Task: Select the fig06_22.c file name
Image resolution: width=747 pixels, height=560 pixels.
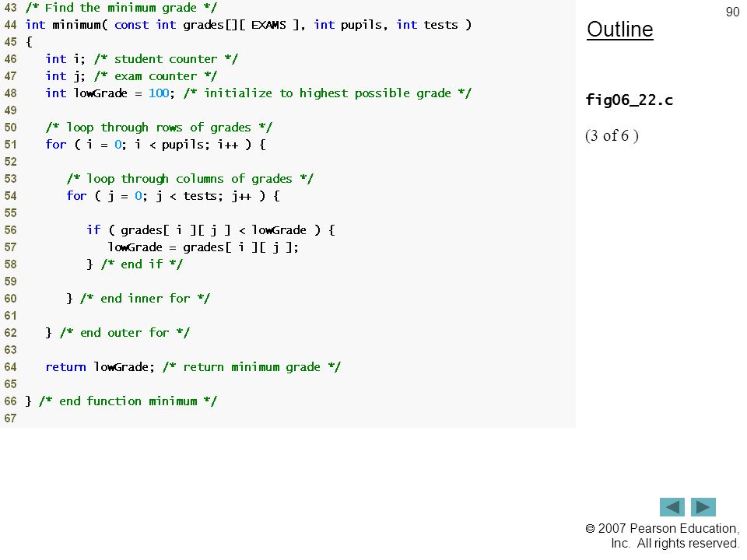Action: click(x=630, y=100)
